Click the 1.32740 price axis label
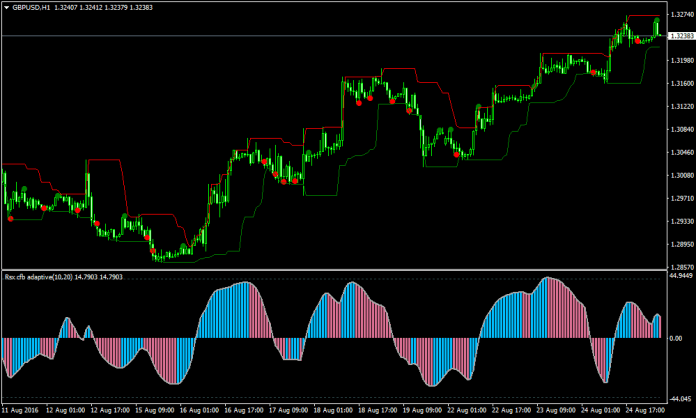 coord(681,15)
